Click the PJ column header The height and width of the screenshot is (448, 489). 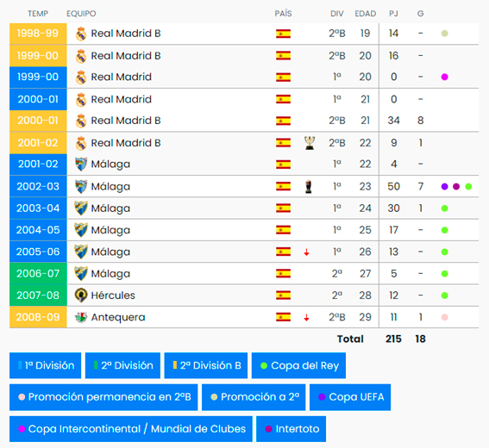[393, 14]
